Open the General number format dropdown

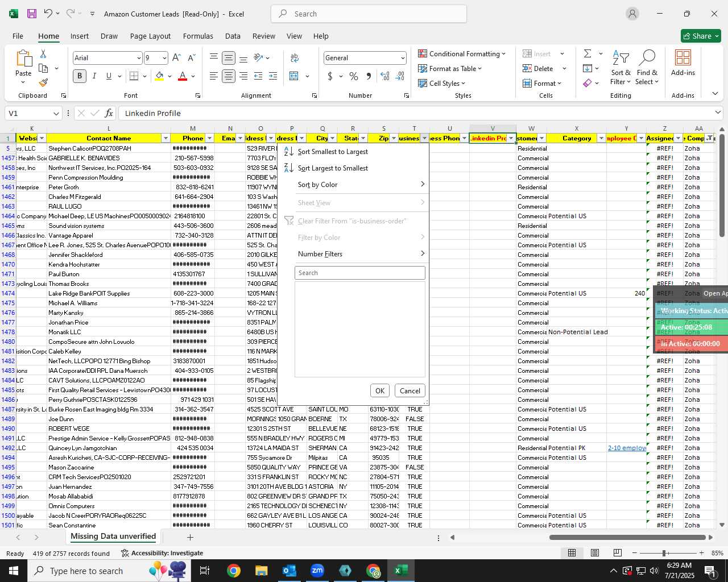point(403,58)
